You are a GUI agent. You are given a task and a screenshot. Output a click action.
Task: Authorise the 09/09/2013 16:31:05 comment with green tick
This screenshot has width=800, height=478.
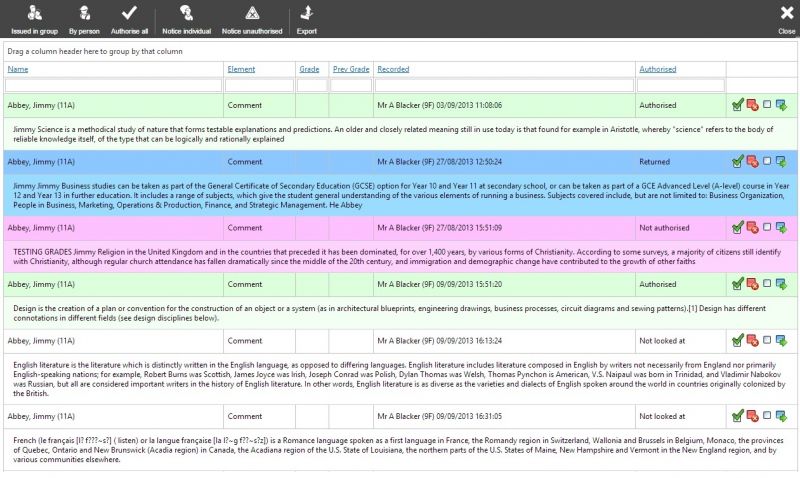tap(737, 416)
